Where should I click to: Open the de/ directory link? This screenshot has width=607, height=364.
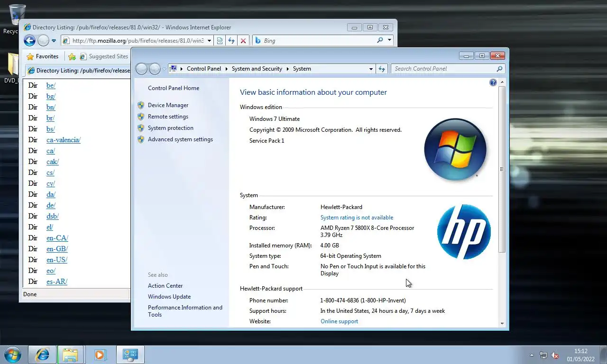point(51,205)
